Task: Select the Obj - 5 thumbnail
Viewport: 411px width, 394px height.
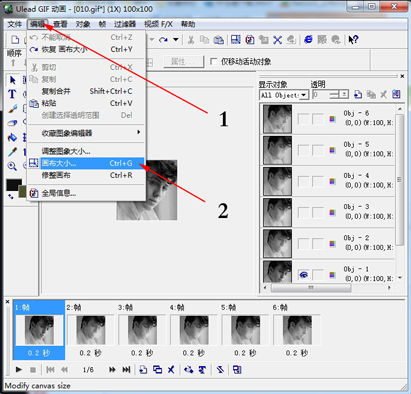Action: coord(277,150)
